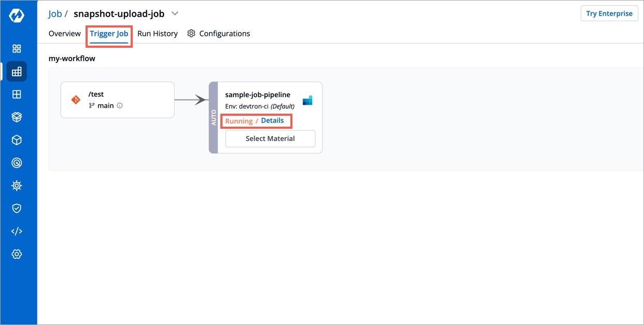Viewport: 644px width, 325px height.
Task: Click the sun-shaped gear sidebar icon
Action: [17, 185]
